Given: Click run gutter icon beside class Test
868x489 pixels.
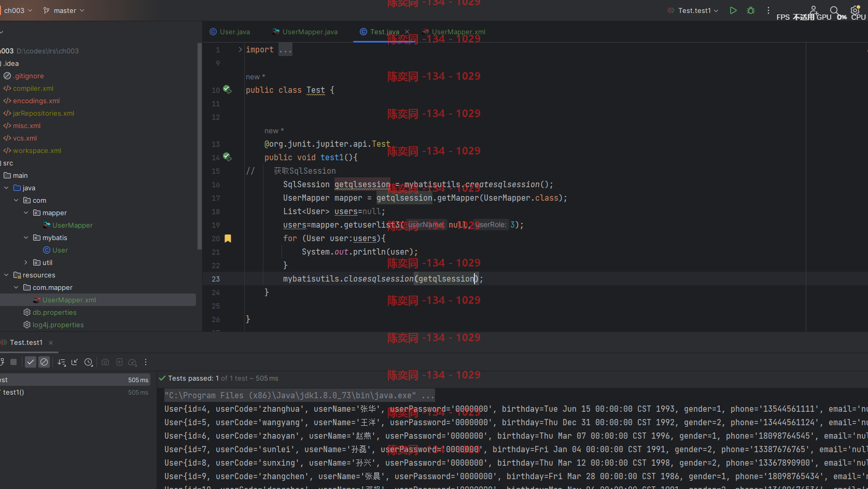Looking at the screenshot, I should [227, 90].
